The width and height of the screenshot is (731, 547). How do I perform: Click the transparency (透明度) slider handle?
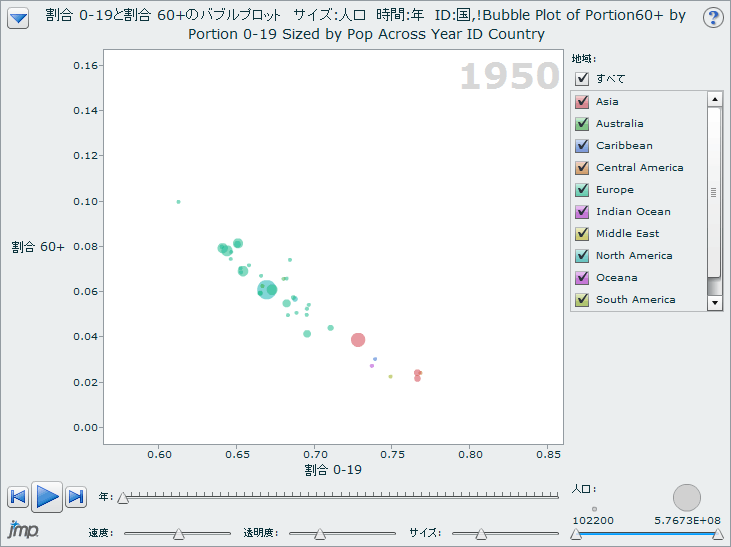tap(320, 534)
